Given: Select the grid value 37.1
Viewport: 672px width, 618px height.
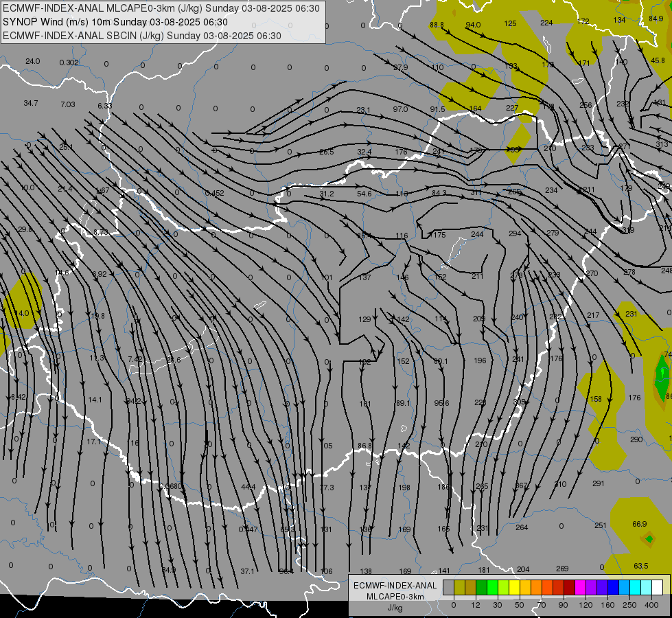Looking at the screenshot, I should click(x=247, y=571).
